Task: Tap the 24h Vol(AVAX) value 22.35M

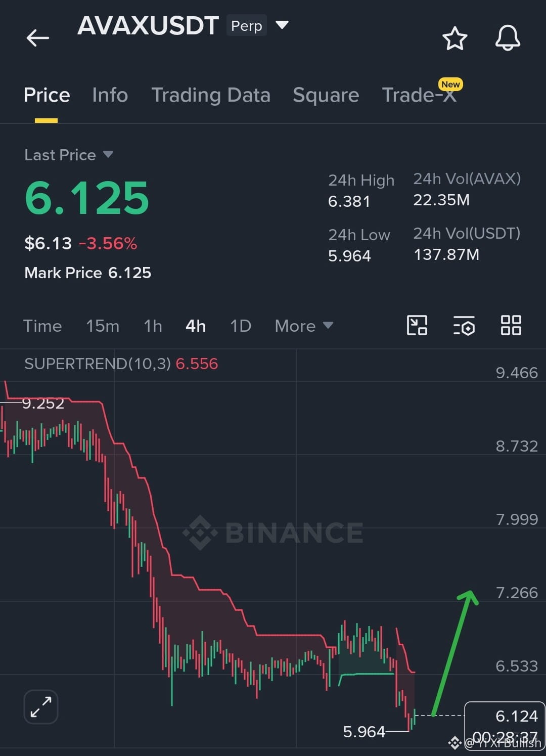Action: (441, 200)
